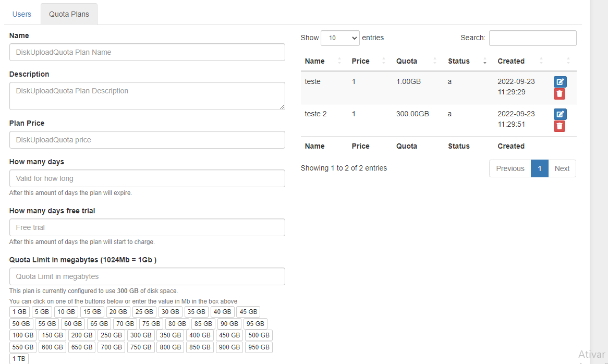This screenshot has width=608, height=364.
Task: Select the Quota Plans tab
Action: tap(69, 14)
